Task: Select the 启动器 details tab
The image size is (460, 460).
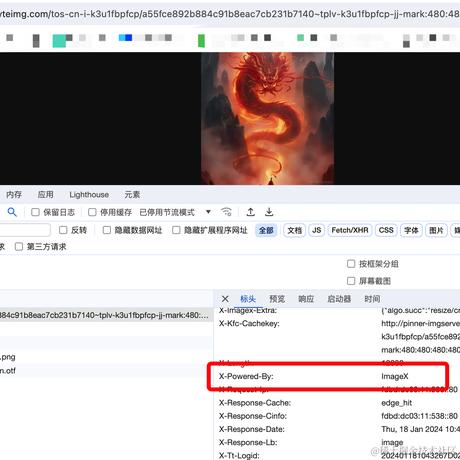Action: tap(339, 299)
